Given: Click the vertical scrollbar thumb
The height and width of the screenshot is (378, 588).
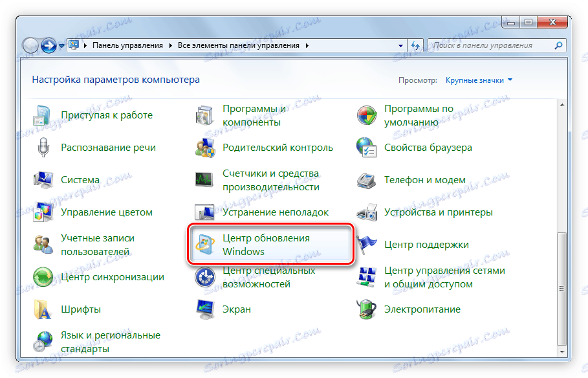Looking at the screenshot, I should pyautogui.click(x=561, y=289).
